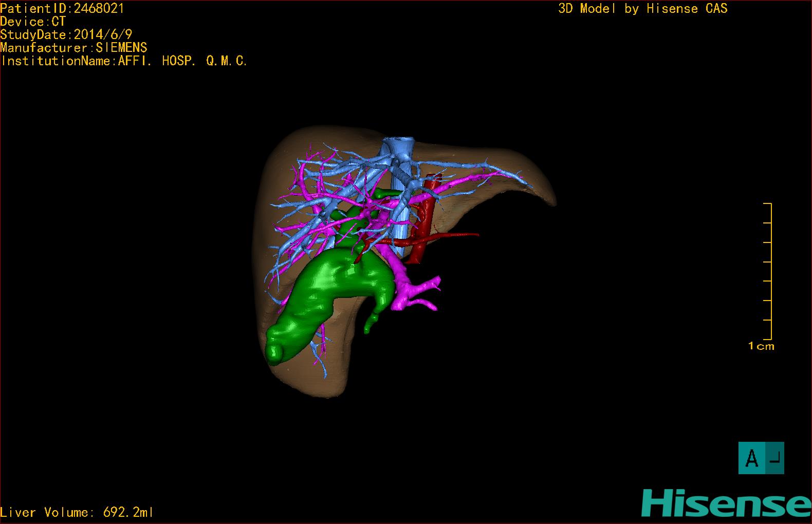Click the vertical scale bar ruler

point(770,271)
